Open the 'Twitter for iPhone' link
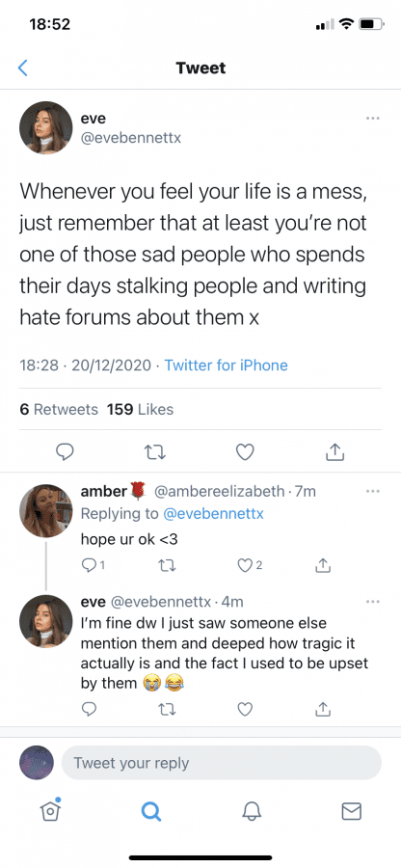 [x=227, y=366]
